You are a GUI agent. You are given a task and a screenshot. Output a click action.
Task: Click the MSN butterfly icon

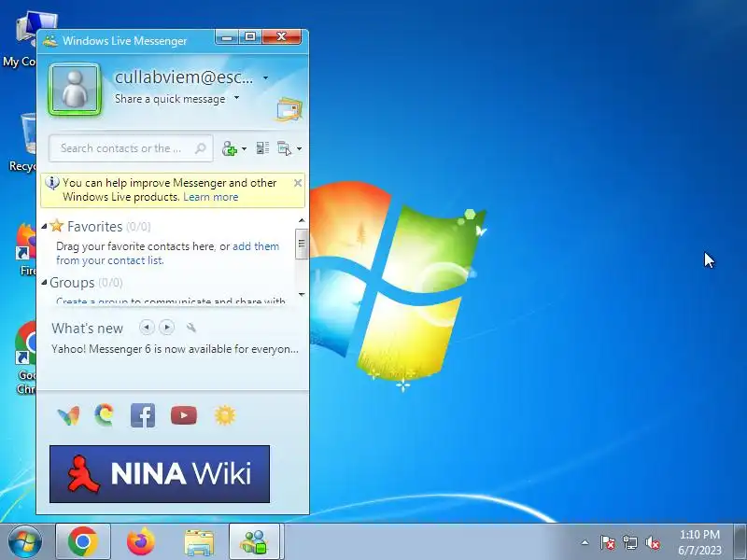pos(69,415)
